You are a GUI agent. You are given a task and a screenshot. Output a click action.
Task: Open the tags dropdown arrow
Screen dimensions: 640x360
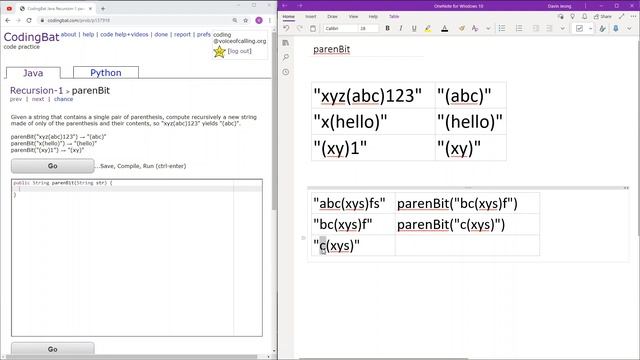coord(590,29)
